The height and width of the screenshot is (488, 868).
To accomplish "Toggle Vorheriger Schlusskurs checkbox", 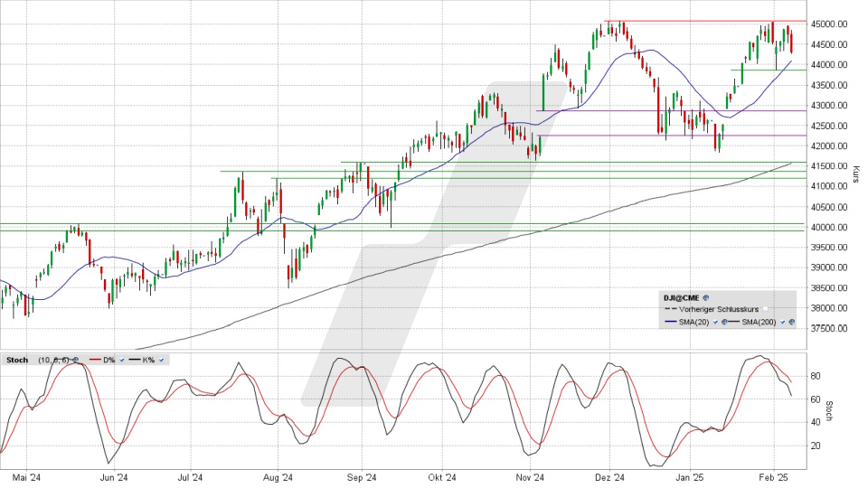I will (x=765, y=309).
